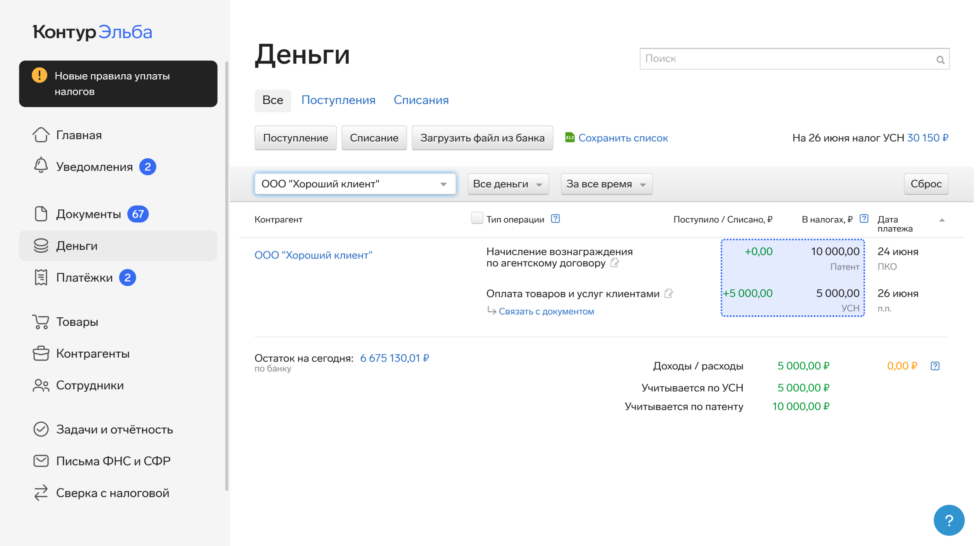Click Связать с документом link
This screenshot has height=546, width=980.
pos(546,311)
